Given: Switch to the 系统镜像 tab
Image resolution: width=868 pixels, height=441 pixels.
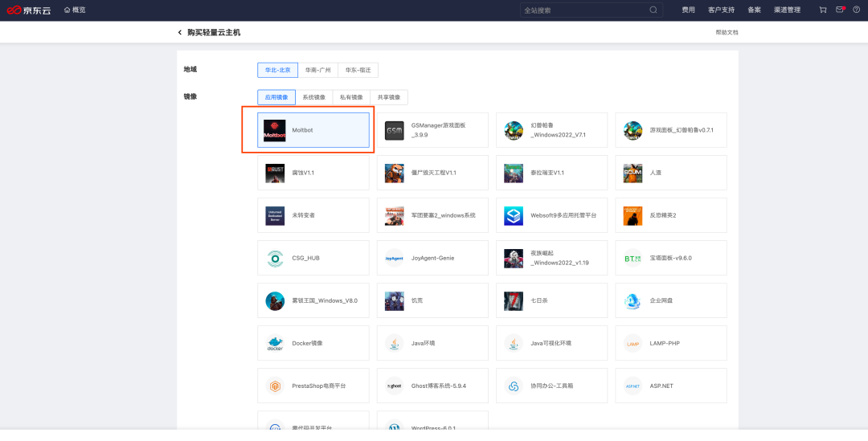Looking at the screenshot, I should (x=314, y=97).
